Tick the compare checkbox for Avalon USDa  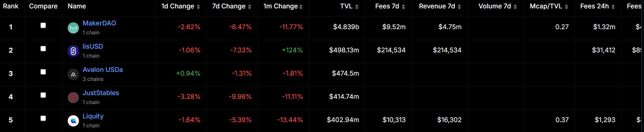tap(43, 72)
